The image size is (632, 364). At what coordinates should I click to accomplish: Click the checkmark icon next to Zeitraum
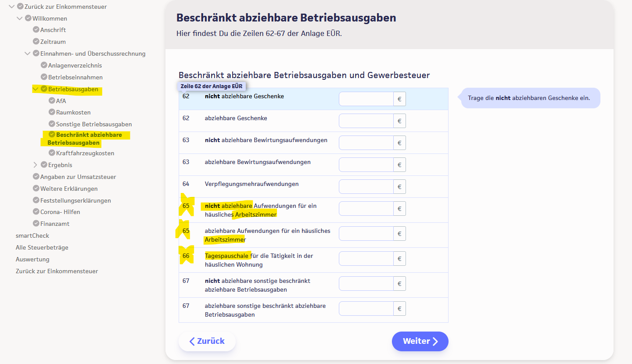(36, 42)
